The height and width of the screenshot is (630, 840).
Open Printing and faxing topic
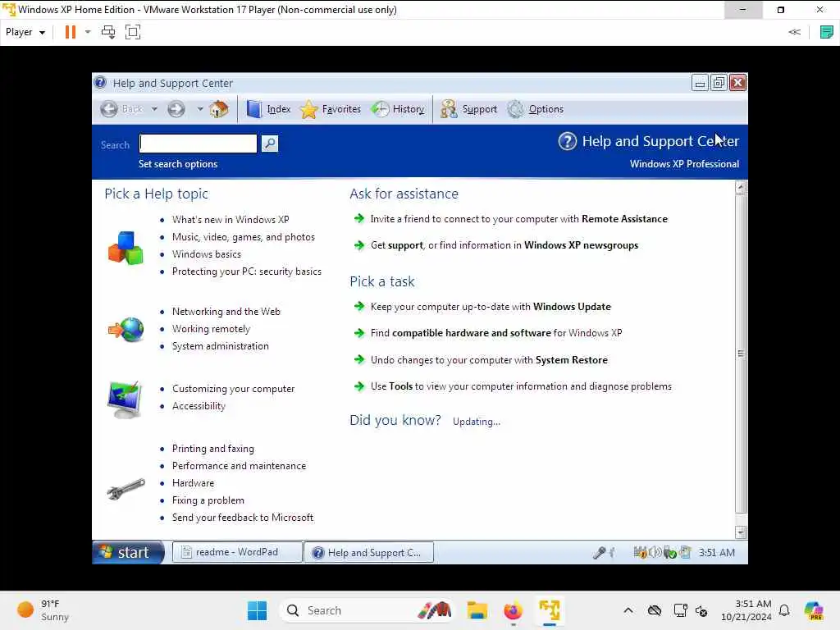(x=213, y=449)
